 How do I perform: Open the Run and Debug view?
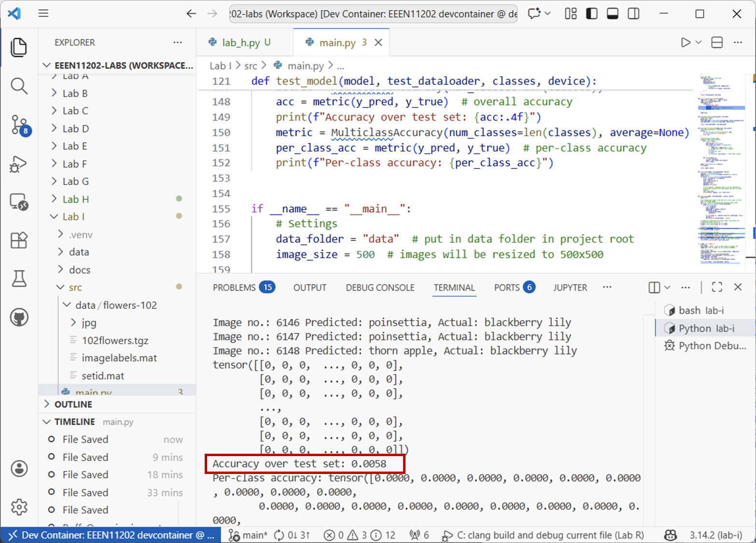click(18, 164)
